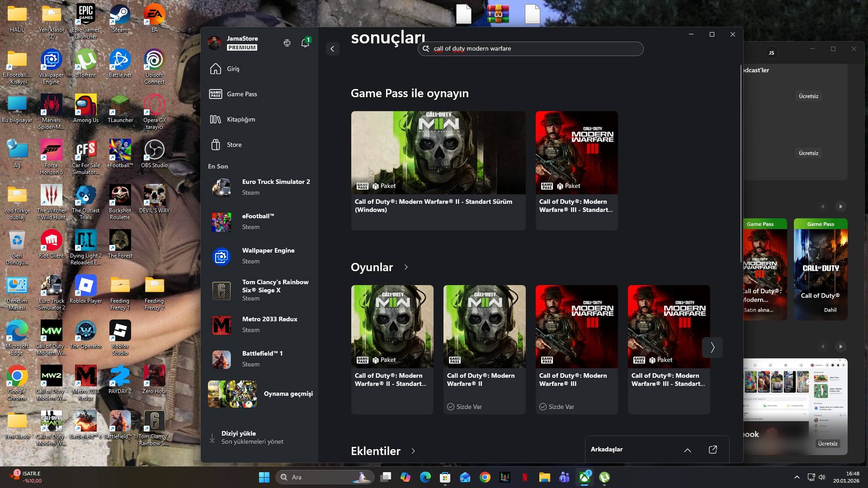Open Copilot from the taskbar
The image size is (868, 488).
pyautogui.click(x=406, y=477)
